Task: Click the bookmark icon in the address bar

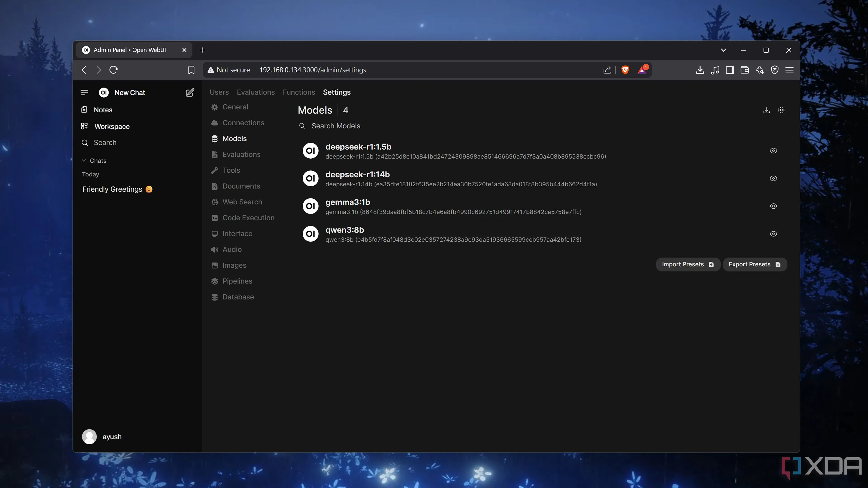Action: pyautogui.click(x=191, y=70)
